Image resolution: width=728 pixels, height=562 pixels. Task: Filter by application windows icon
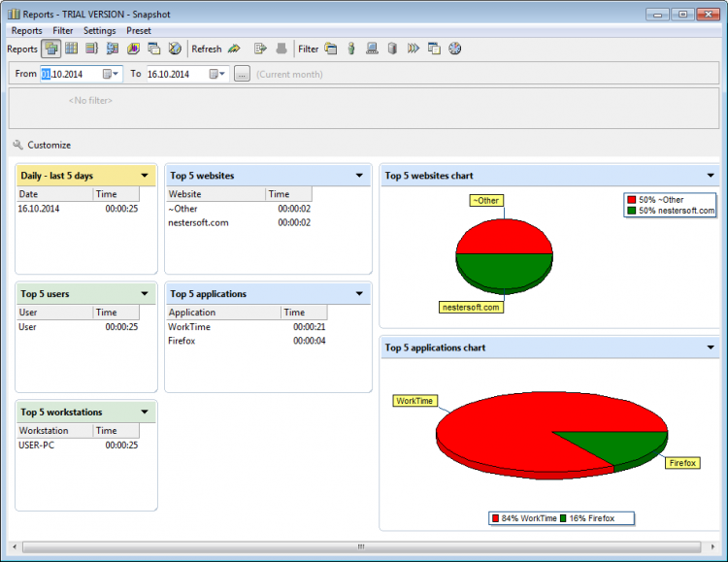[434, 49]
